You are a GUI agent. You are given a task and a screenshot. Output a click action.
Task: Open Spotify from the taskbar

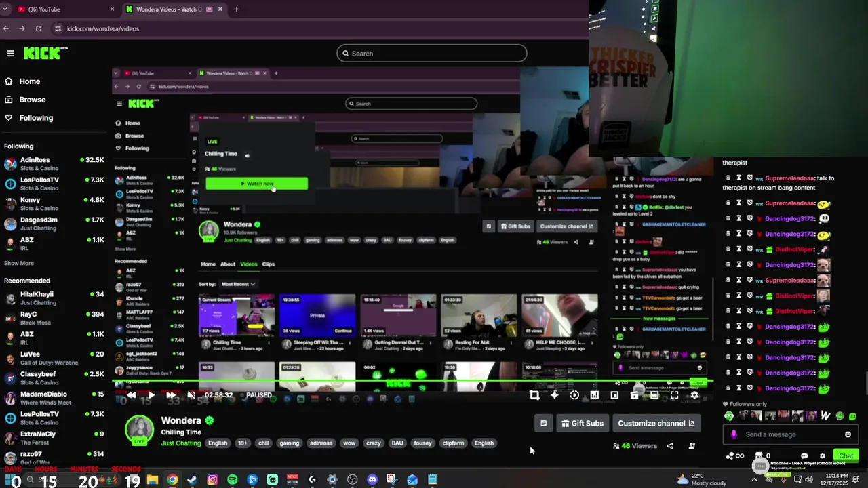(233, 480)
